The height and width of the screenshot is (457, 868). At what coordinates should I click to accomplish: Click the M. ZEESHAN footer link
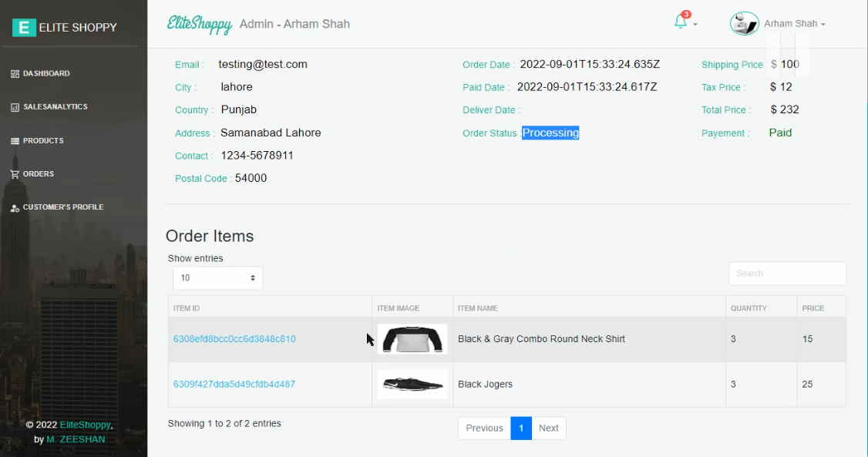click(76, 439)
